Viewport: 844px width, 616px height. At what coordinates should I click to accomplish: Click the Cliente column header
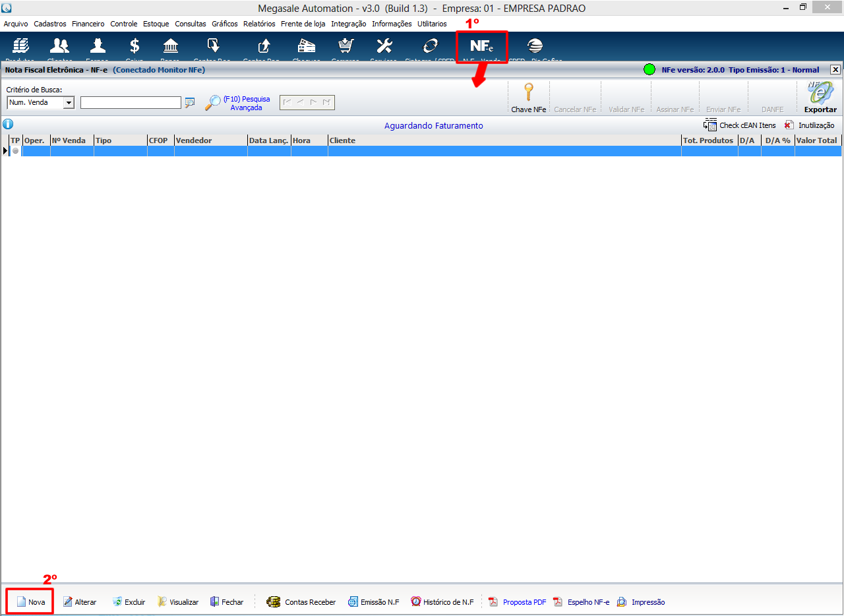point(504,140)
